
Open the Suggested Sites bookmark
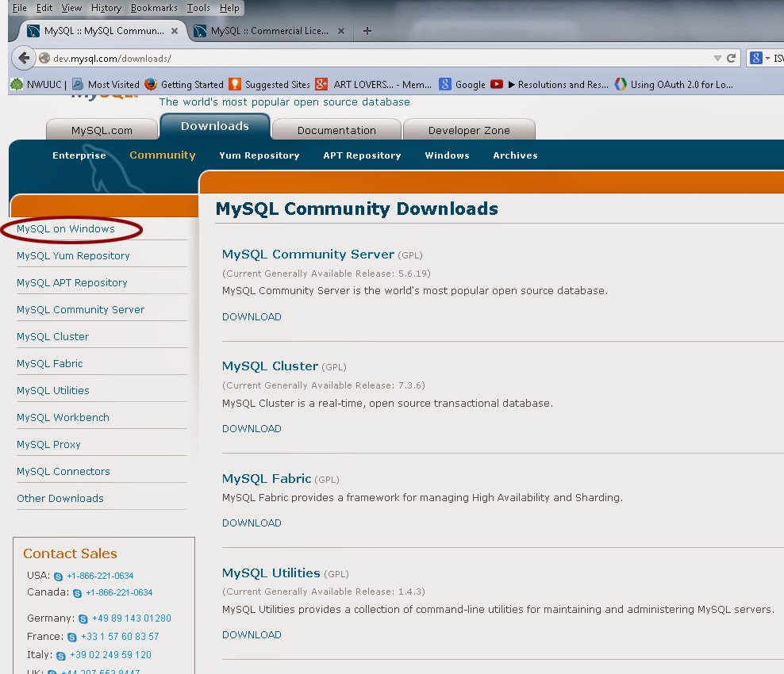270,84
